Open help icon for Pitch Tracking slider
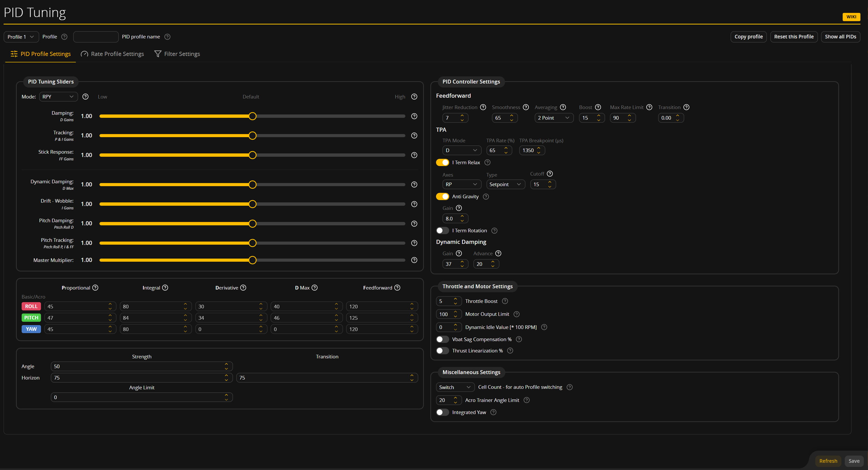The image size is (868, 470). (x=414, y=243)
